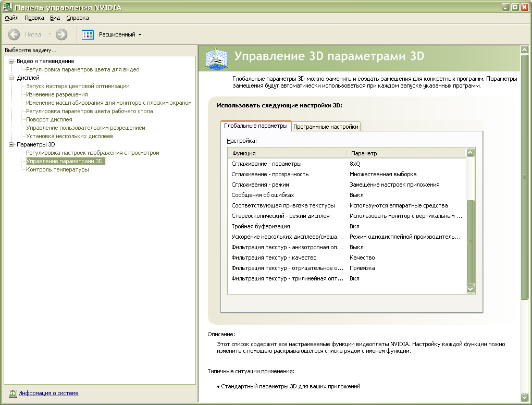Click the 3D settings header image

tap(217, 59)
